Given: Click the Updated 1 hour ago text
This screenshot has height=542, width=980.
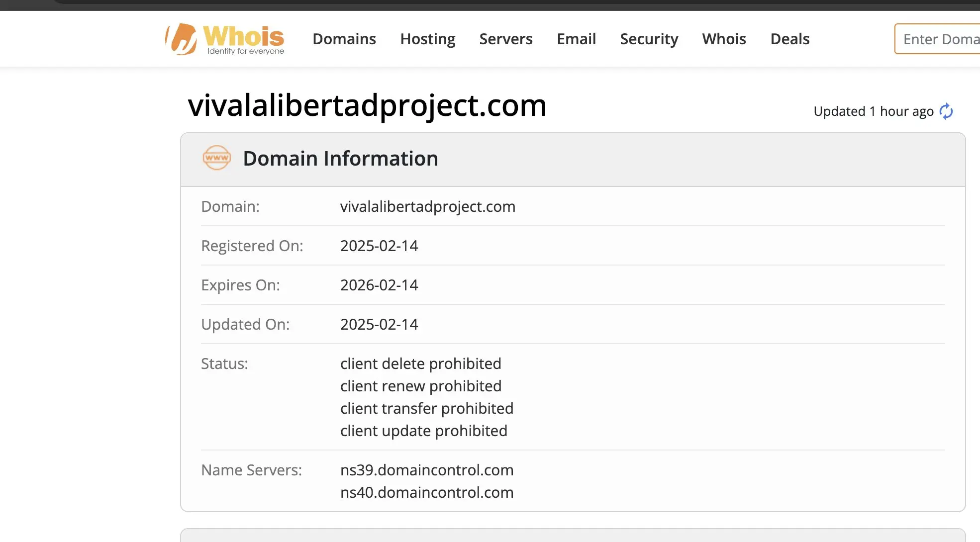Looking at the screenshot, I should coord(873,111).
